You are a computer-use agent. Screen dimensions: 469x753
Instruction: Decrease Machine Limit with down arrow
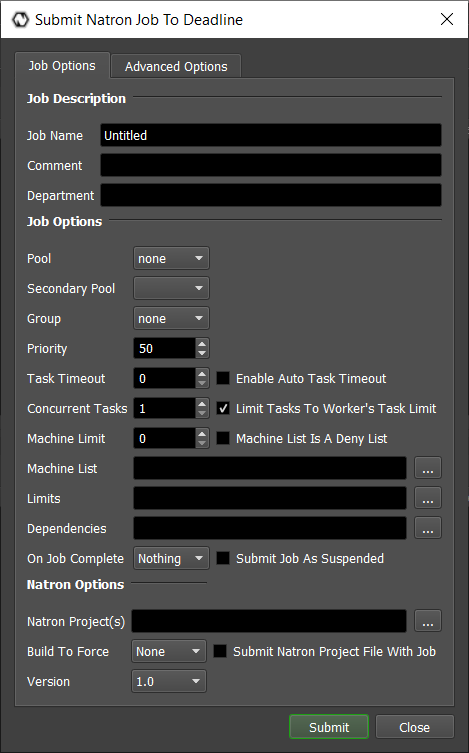pyautogui.click(x=202, y=444)
